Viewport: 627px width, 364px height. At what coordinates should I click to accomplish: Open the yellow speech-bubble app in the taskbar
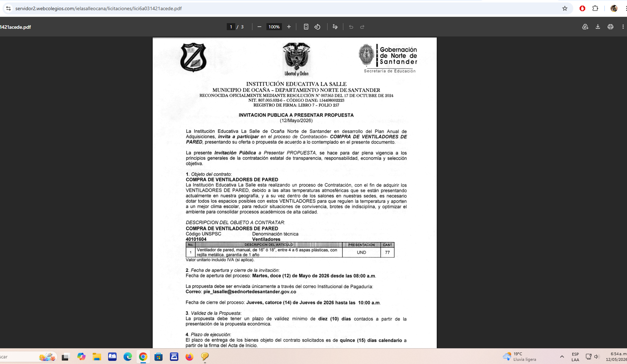205,357
